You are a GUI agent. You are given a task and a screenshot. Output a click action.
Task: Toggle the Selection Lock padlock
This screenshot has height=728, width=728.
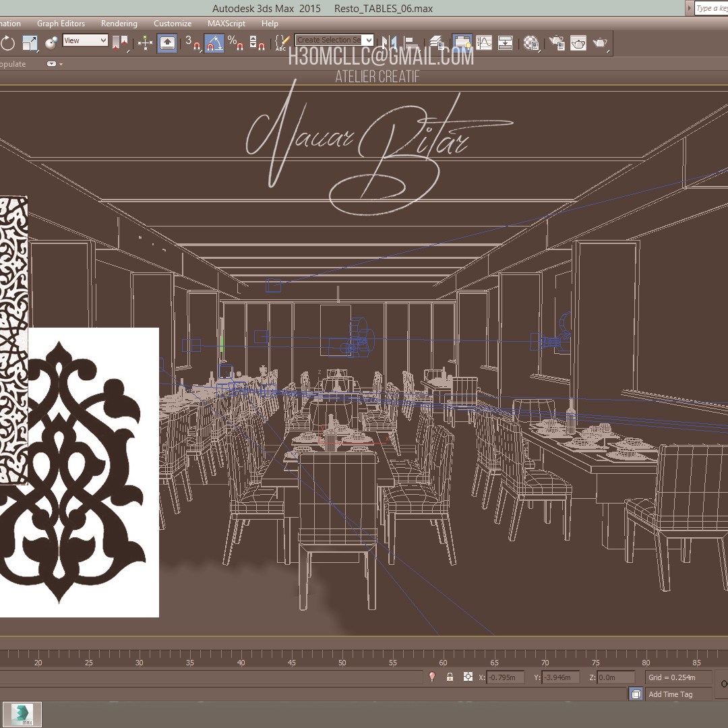[x=450, y=677]
